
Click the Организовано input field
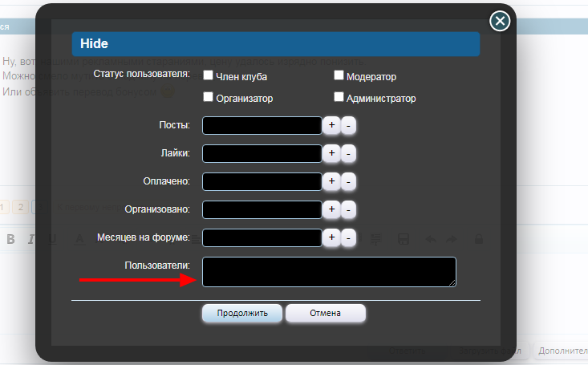point(262,209)
